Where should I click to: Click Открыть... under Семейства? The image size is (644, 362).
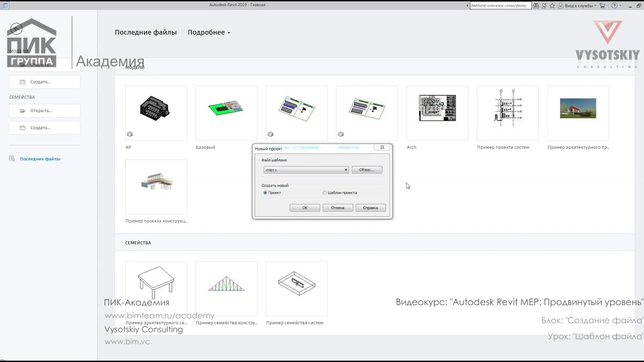coord(45,111)
